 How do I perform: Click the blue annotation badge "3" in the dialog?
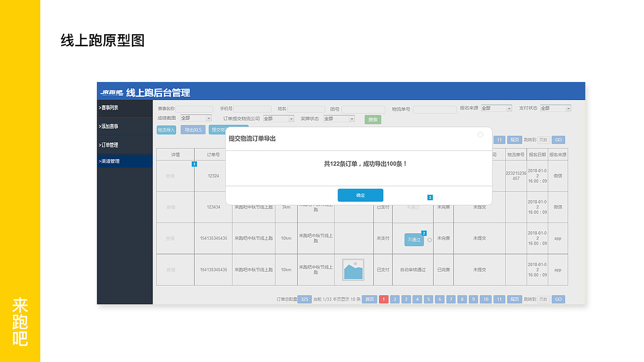pos(430,198)
